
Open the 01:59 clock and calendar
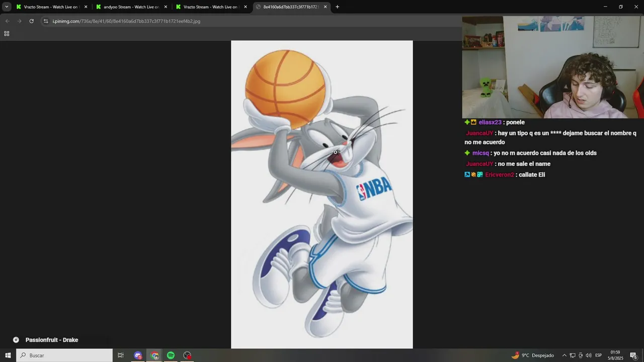point(616,355)
